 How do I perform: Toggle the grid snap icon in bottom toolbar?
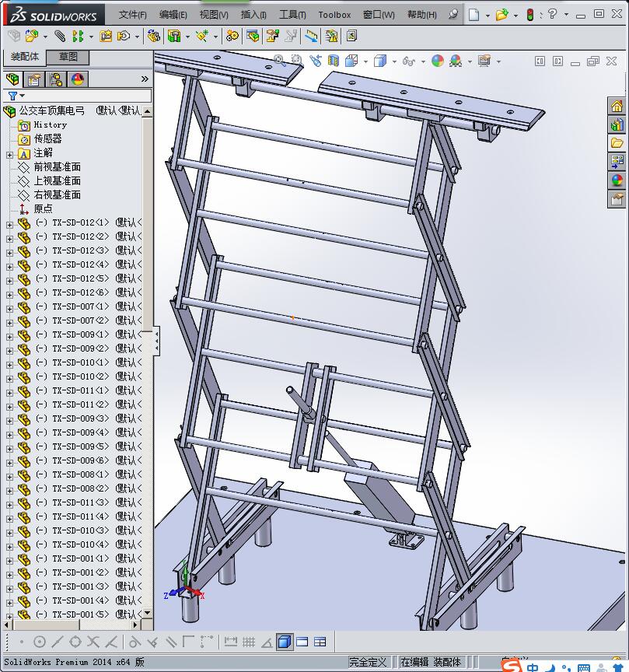pos(249,642)
